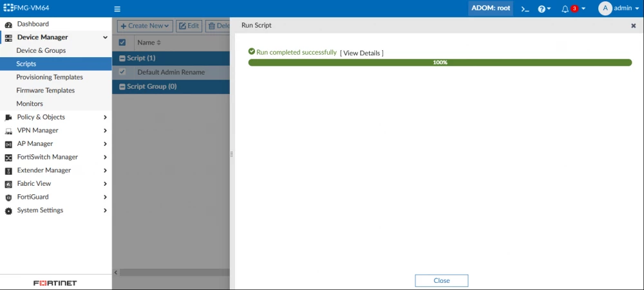
Task: Open the Monitors menu item
Action: 30,104
